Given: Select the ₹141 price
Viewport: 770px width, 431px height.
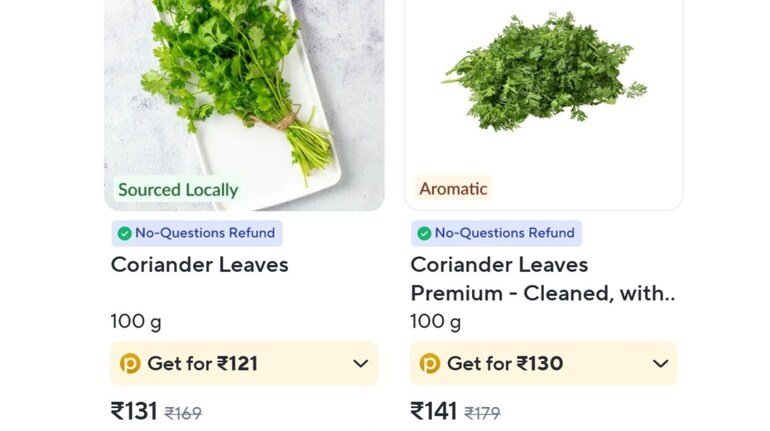Looking at the screenshot, I should [x=434, y=411].
